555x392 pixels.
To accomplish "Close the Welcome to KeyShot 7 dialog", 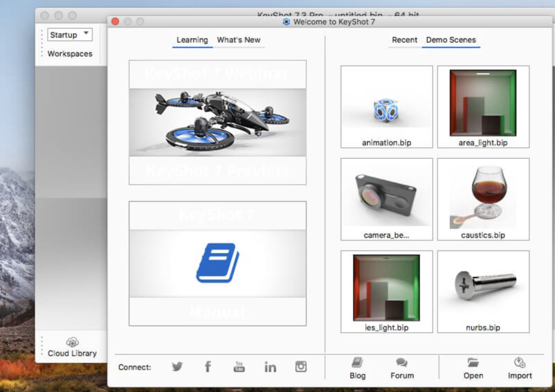I will click(115, 22).
